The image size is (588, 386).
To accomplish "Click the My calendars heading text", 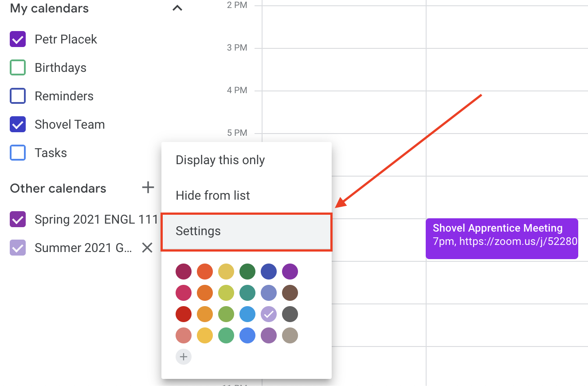I will click(49, 8).
